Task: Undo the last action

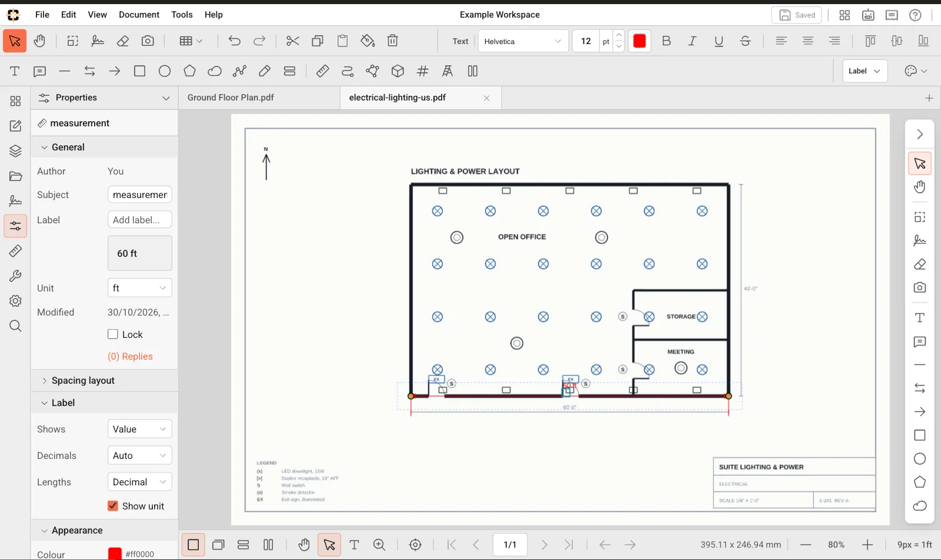Action: tap(234, 41)
